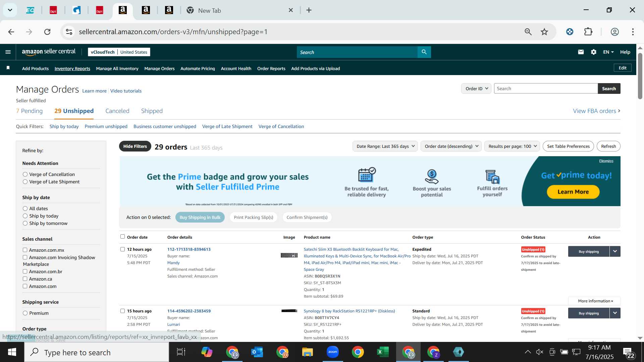Switch to the Shipped orders tab
Screen dimensions: 644x362
coord(152,111)
